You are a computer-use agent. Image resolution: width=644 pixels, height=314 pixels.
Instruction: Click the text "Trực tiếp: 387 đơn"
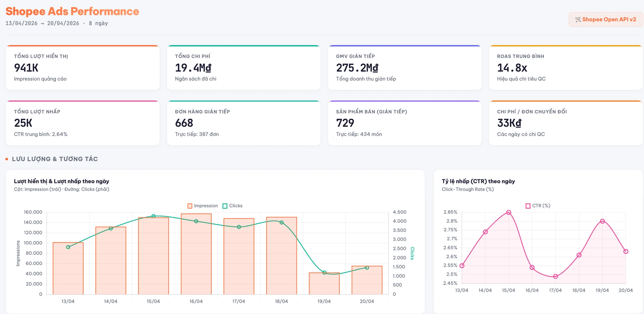pos(197,134)
